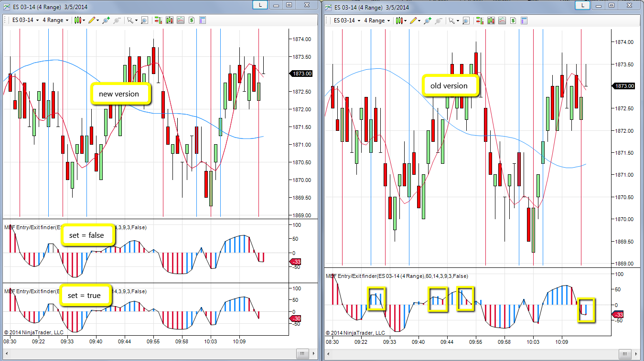Click 1873.00 price marker in right chart
The height and width of the screenshot is (361, 644).
[x=623, y=86]
